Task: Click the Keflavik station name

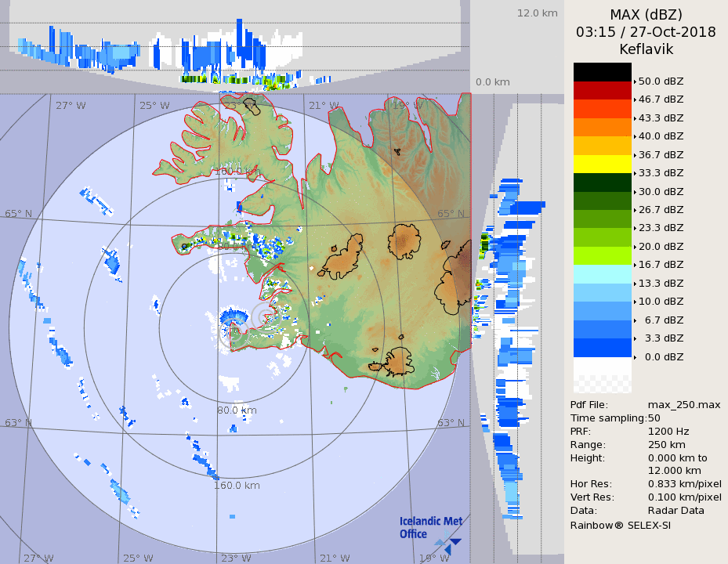Action: [646, 49]
